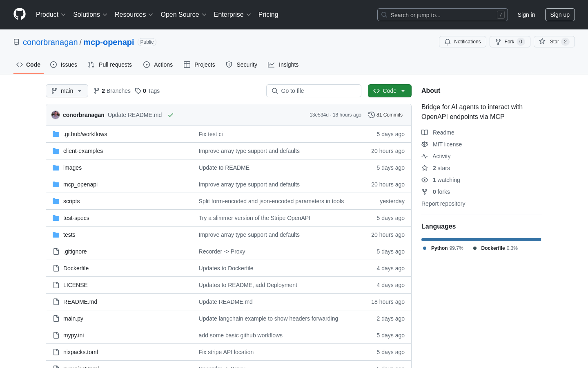Open the green Code dropdown button
The width and height of the screenshot is (588, 368).
390,91
